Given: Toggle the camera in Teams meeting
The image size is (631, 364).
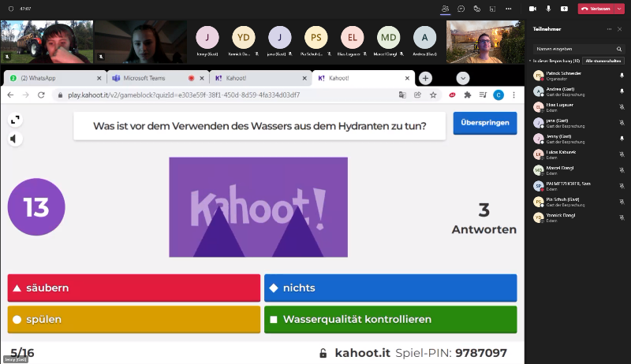Looking at the screenshot, I should 532,8.
